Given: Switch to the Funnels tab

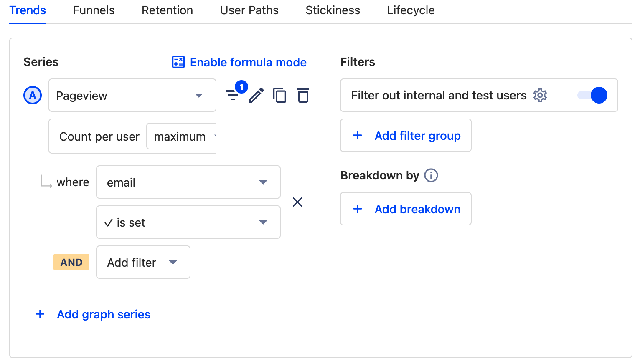Looking at the screenshot, I should (93, 10).
